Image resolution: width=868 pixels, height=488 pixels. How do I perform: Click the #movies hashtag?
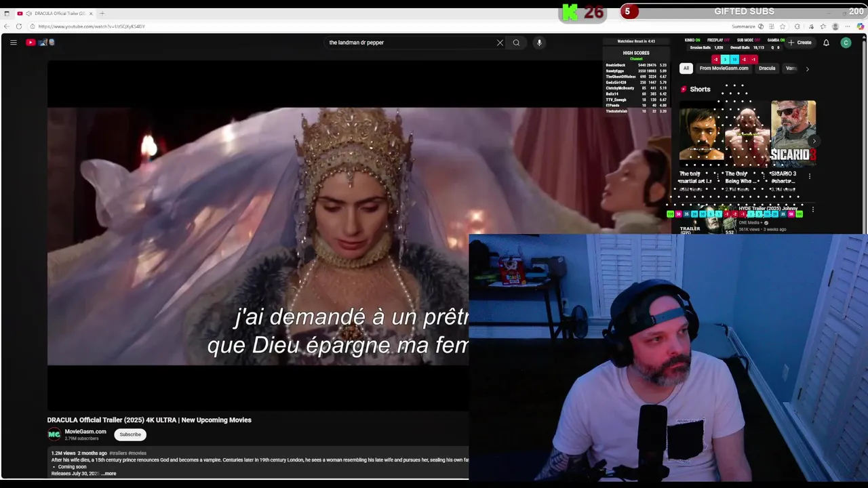[x=137, y=453]
